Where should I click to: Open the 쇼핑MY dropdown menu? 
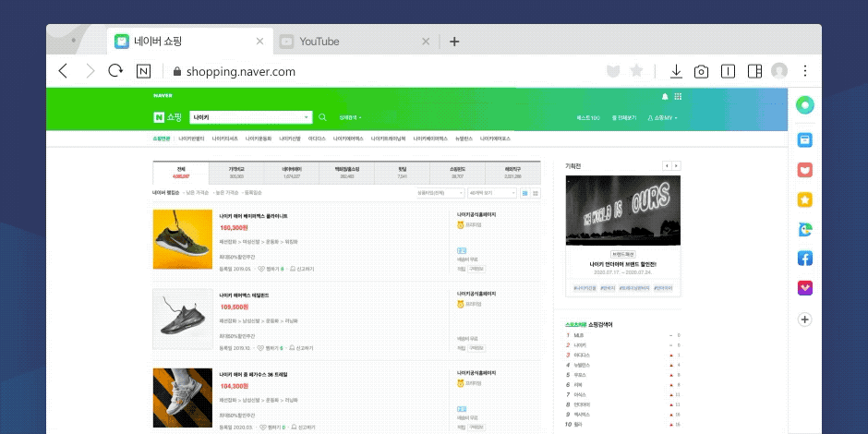pos(662,118)
